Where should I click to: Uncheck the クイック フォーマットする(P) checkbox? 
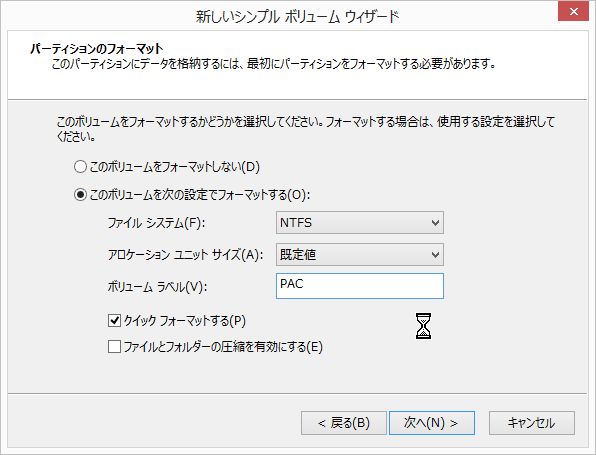(x=114, y=320)
